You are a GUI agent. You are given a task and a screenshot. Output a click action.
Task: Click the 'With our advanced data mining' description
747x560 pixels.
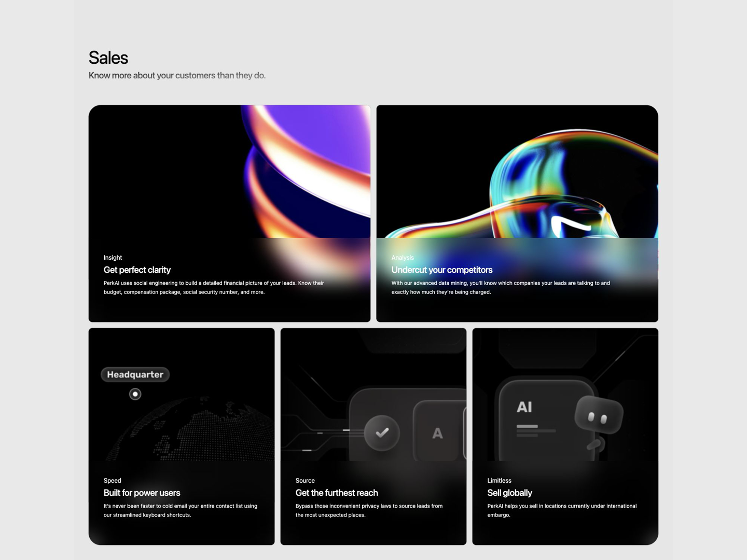pyautogui.click(x=501, y=287)
